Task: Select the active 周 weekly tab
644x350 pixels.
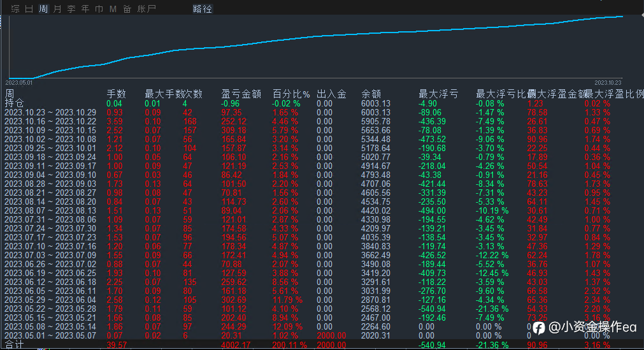Action: pos(43,9)
